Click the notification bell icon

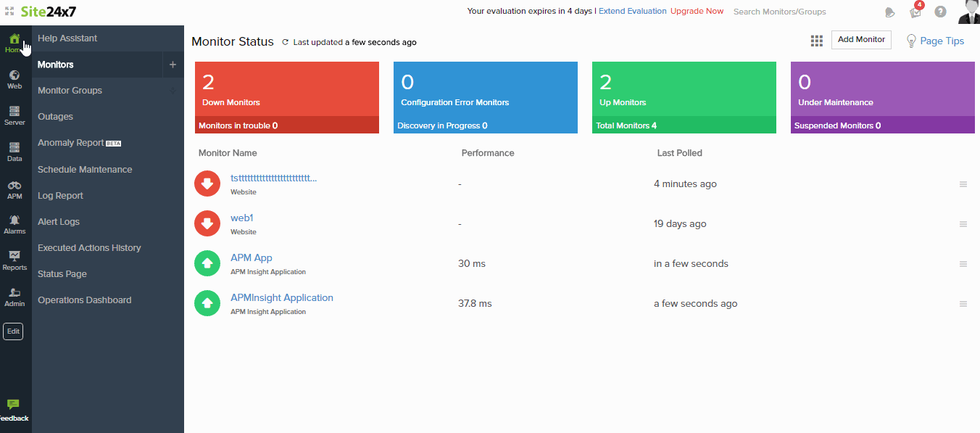pos(890,12)
